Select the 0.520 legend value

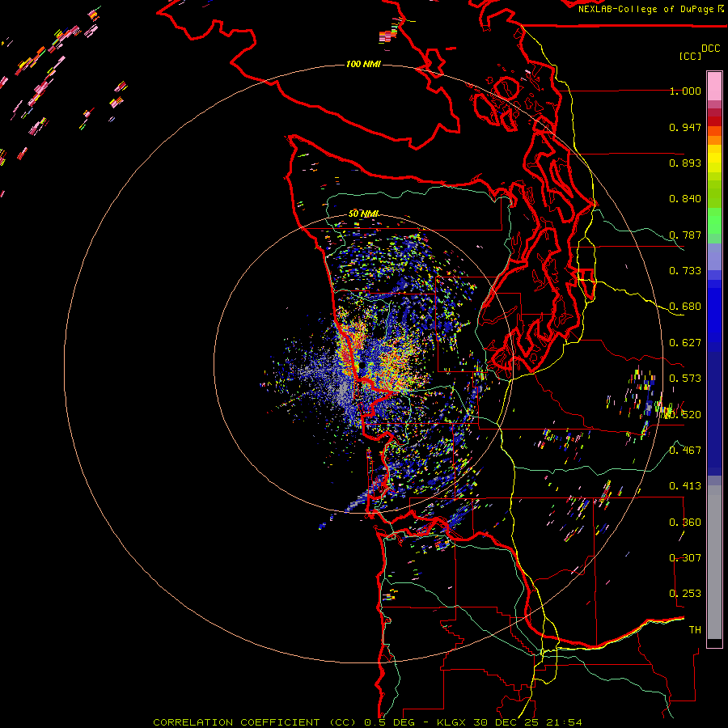685,415
